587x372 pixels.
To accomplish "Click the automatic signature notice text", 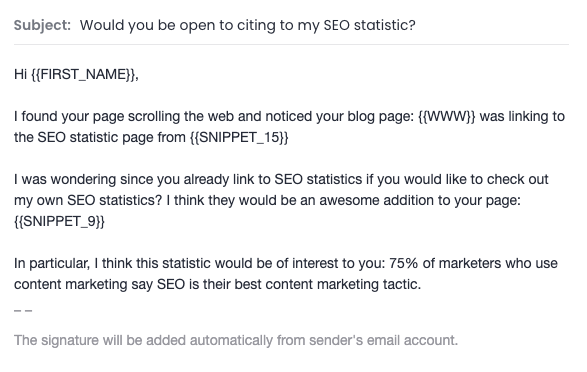I will tap(236, 341).
